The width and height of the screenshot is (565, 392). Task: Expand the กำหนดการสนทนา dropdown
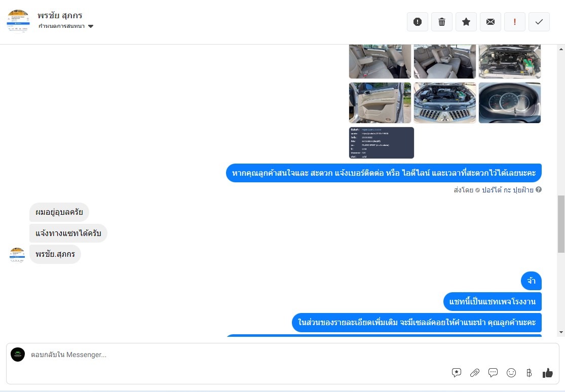click(66, 26)
